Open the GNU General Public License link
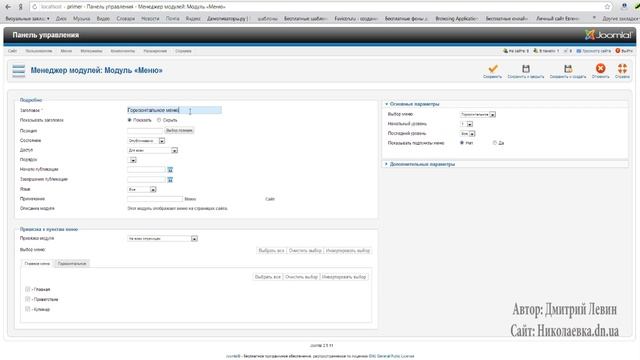The image size is (640, 360). click(x=391, y=356)
